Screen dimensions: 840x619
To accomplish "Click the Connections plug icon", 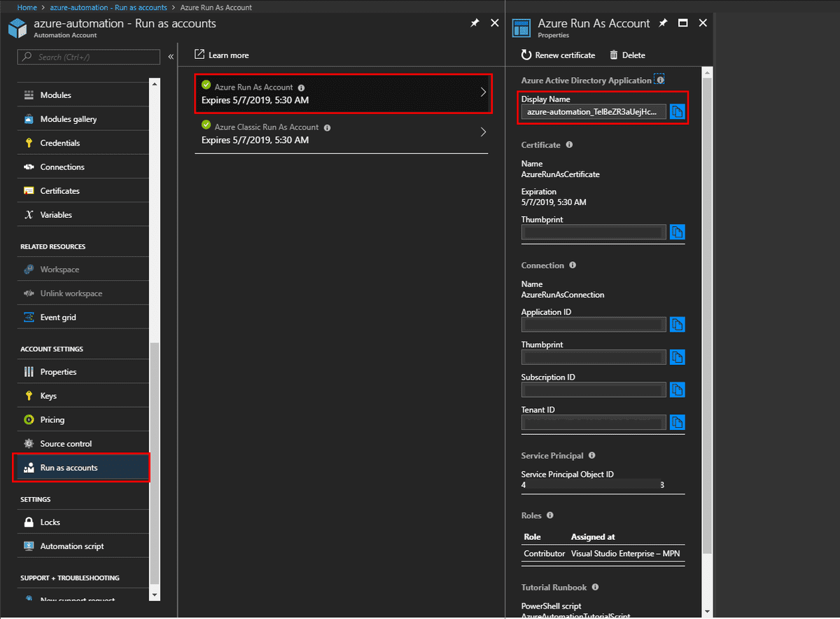I will [x=29, y=167].
